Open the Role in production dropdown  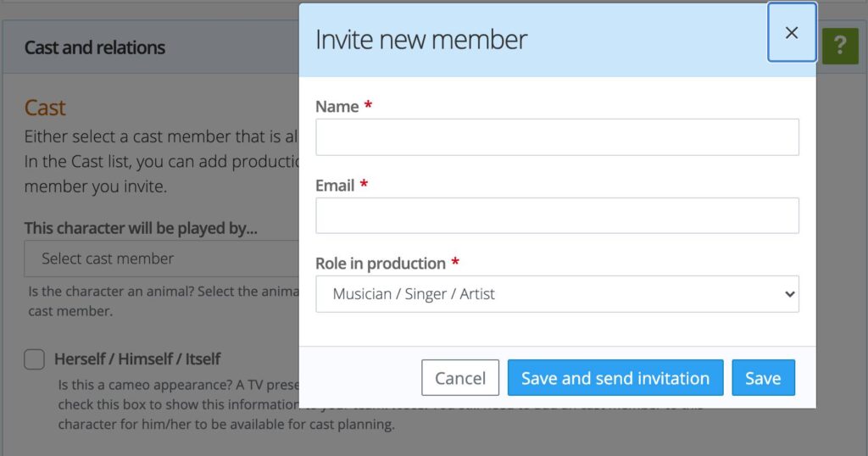[x=557, y=294]
